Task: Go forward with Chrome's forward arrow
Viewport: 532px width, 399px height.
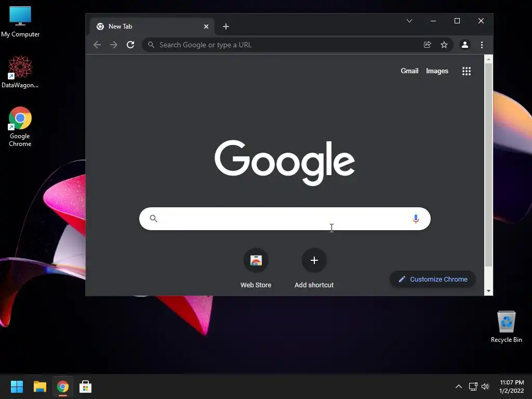Action: click(x=114, y=45)
